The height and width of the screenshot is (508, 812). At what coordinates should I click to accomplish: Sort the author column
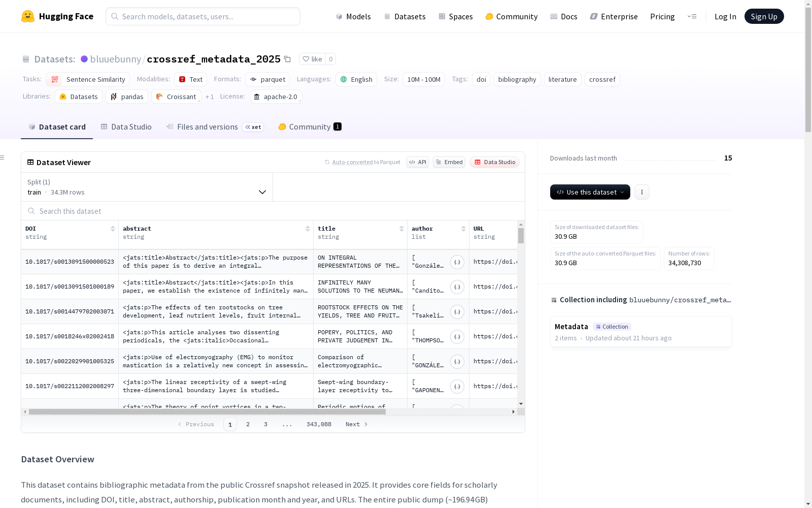(463, 229)
